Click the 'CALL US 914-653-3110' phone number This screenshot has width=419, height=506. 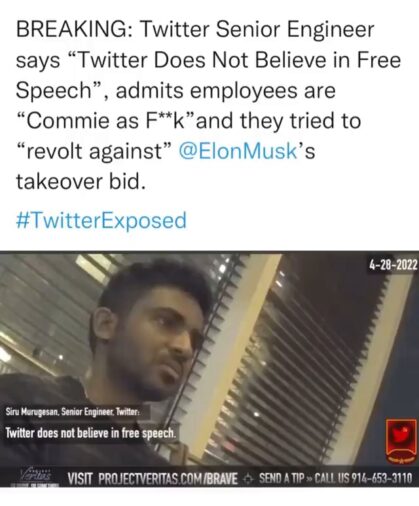364,479
